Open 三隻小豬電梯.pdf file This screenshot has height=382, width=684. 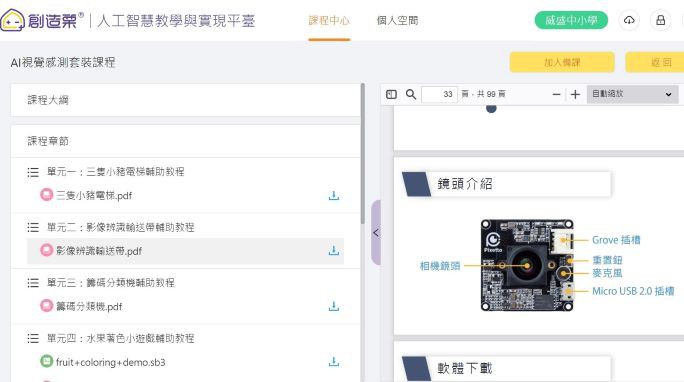click(x=94, y=195)
